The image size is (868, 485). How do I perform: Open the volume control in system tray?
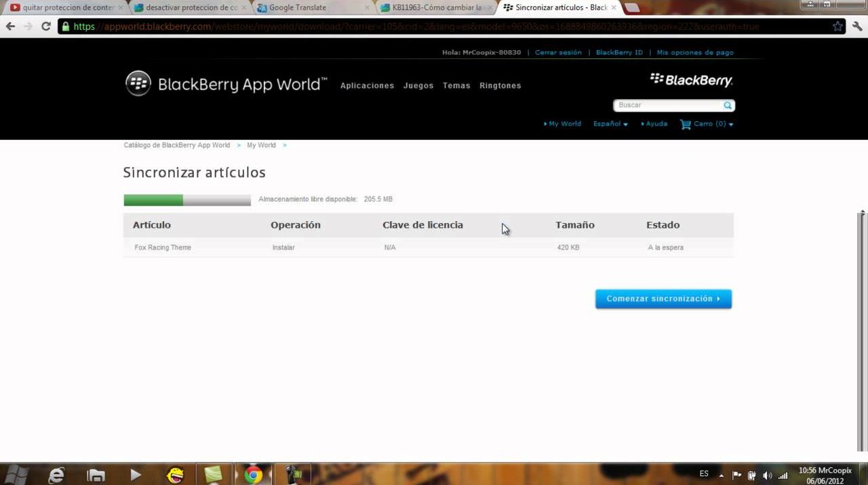767,476
